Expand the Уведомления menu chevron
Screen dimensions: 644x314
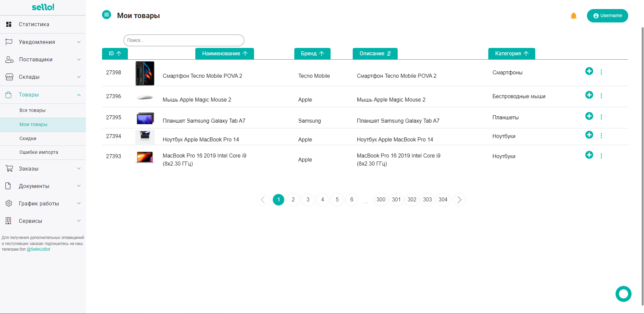pos(79,42)
